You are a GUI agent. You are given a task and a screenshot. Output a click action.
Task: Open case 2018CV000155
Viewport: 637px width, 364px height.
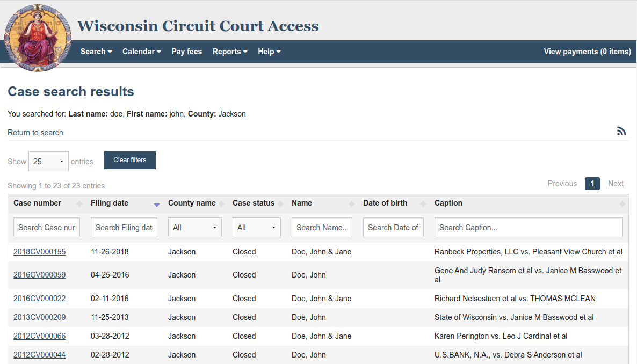coord(39,252)
